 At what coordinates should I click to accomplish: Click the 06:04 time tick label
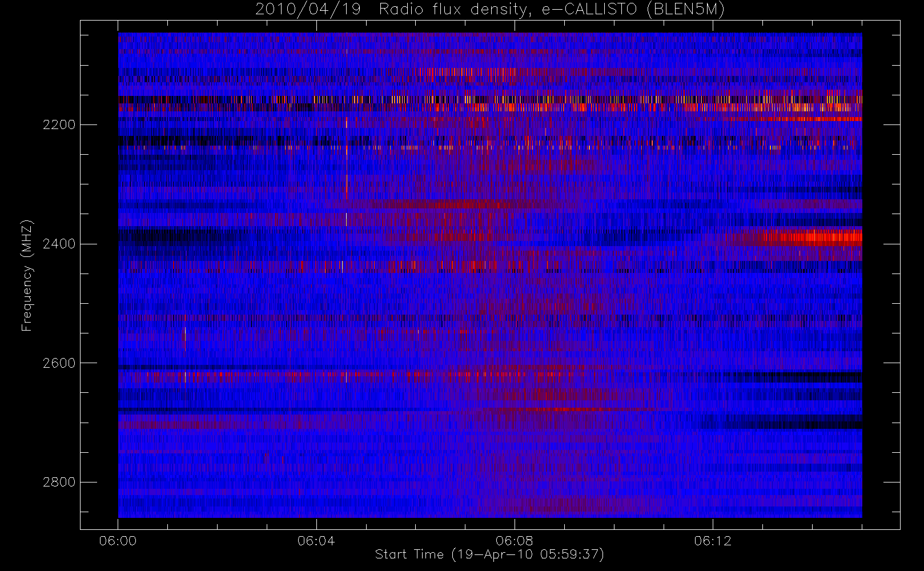click(316, 541)
